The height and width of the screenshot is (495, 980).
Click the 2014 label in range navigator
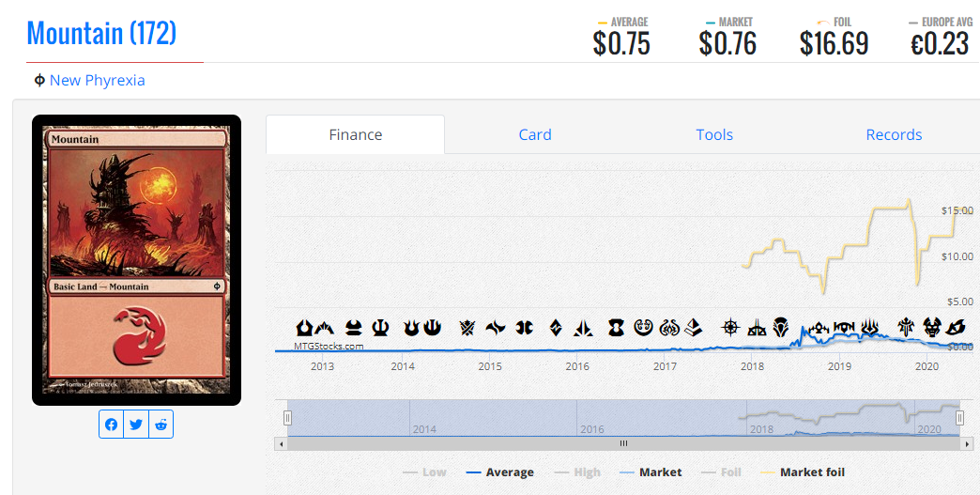(x=424, y=429)
